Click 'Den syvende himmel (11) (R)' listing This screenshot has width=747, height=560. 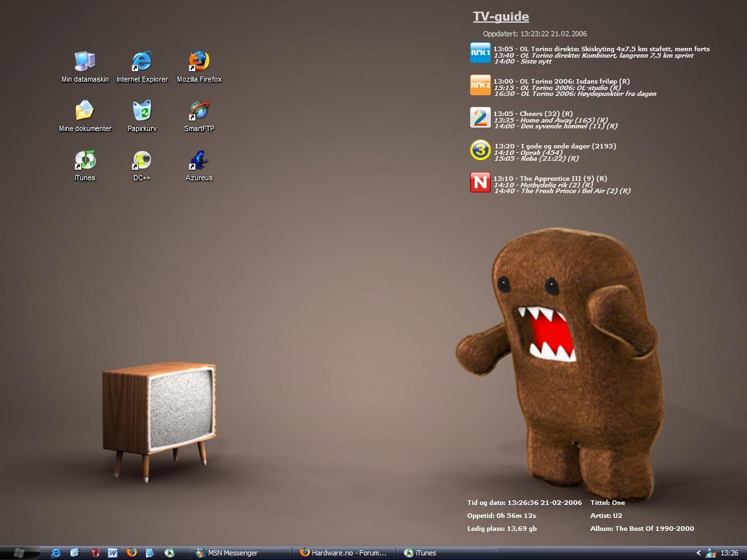[x=556, y=126]
